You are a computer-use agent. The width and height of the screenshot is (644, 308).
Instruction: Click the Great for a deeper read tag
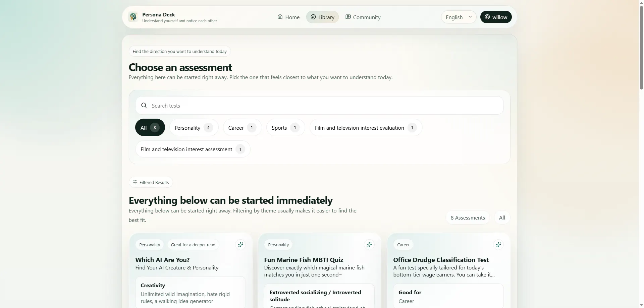(193, 245)
